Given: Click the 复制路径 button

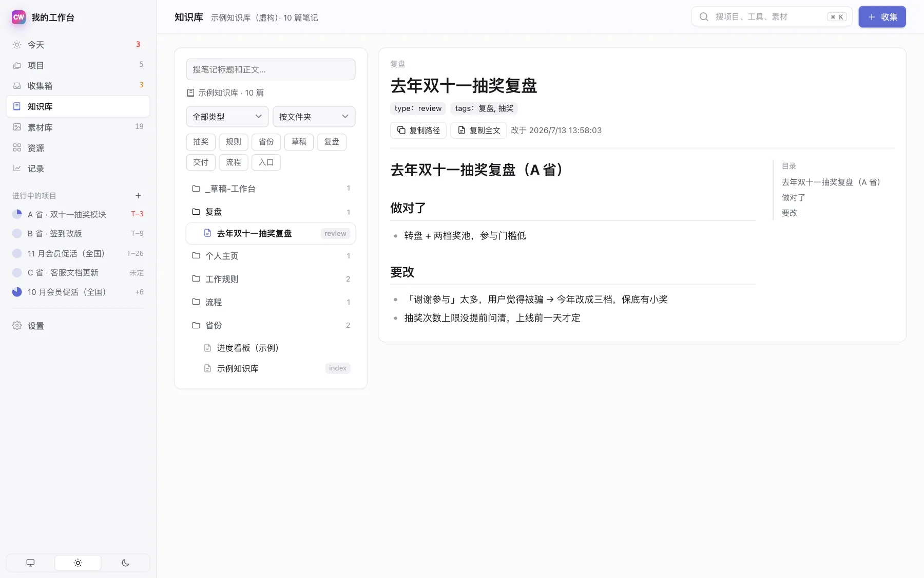Looking at the screenshot, I should [x=418, y=130].
